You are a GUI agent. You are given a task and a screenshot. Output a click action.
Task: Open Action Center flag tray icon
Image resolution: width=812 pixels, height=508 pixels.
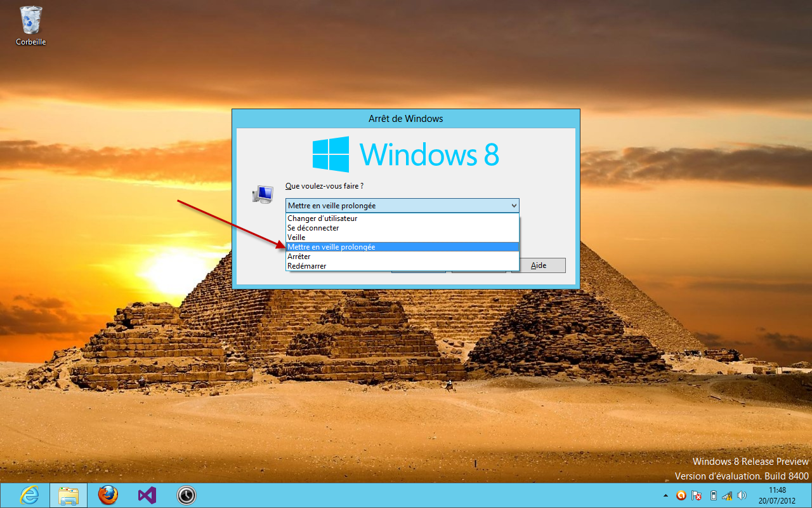click(x=697, y=495)
